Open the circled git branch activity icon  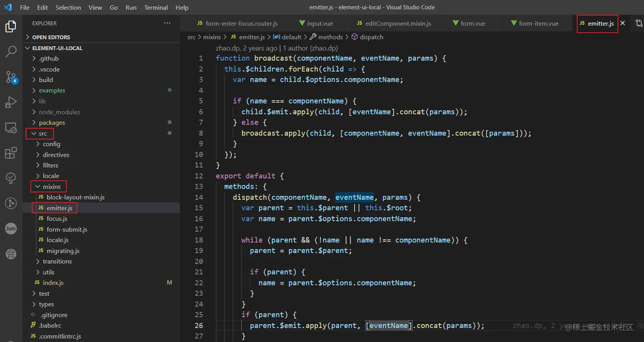11,203
